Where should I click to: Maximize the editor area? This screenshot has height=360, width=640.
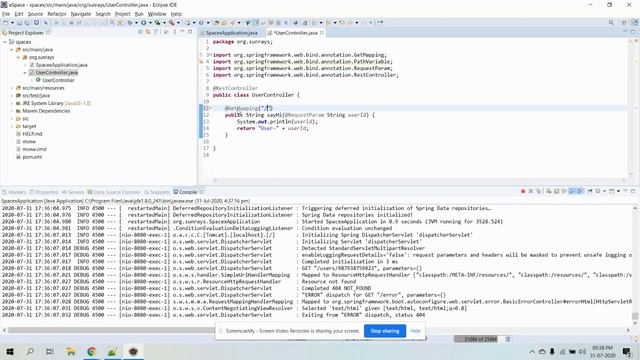pos(633,32)
